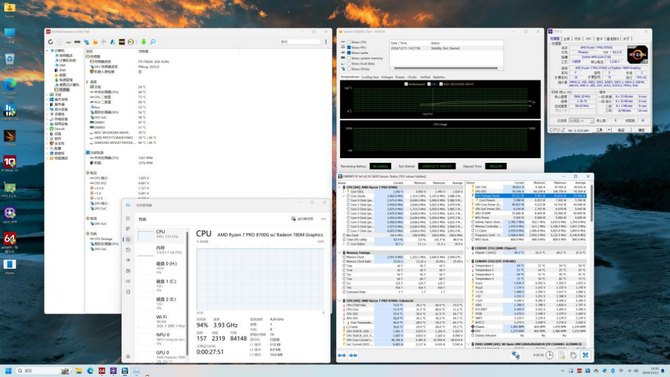The height and width of the screenshot is (377, 670).
Task: Click the more options icon in Task Manager
Action: (323, 219)
